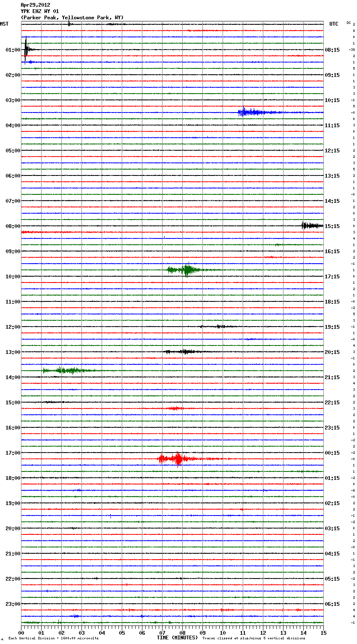357x644 pixels.
Task: Click the "07" minute tick on the bottom axis
Action: click(162, 633)
